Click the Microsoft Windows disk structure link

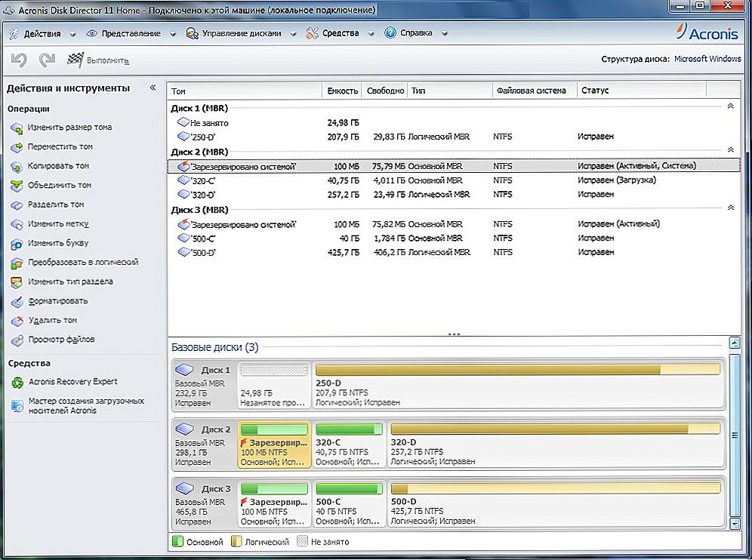pos(707,59)
